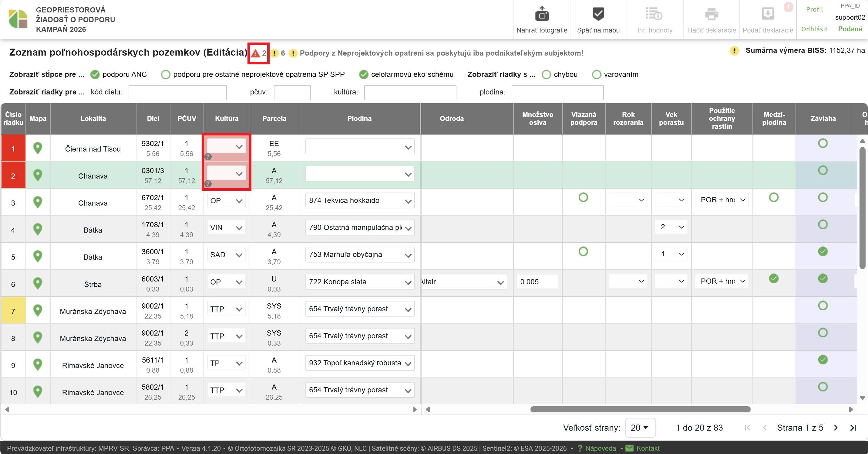Toggle podporu ANC column display
Viewport: 868px width, 454px height.
tap(95, 74)
